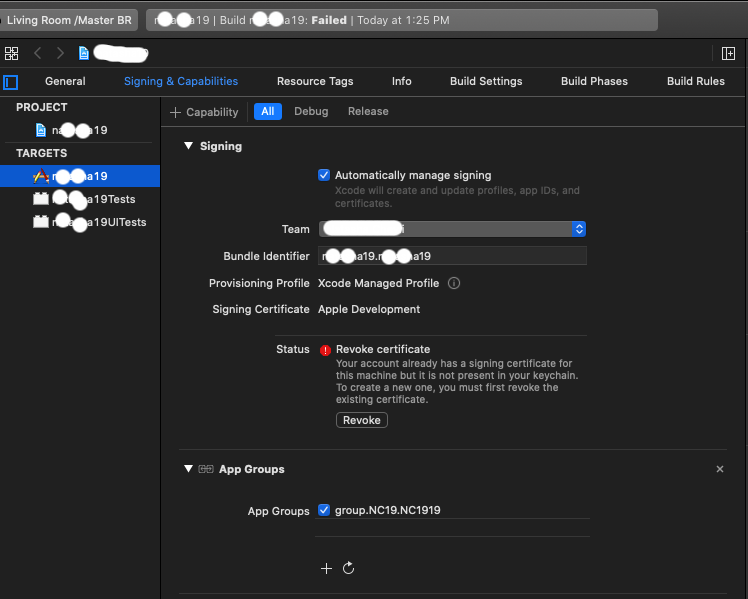This screenshot has width=748, height=599.
Task: Uncheck group.NC19.NC1919 app group checkbox
Action: 324,510
